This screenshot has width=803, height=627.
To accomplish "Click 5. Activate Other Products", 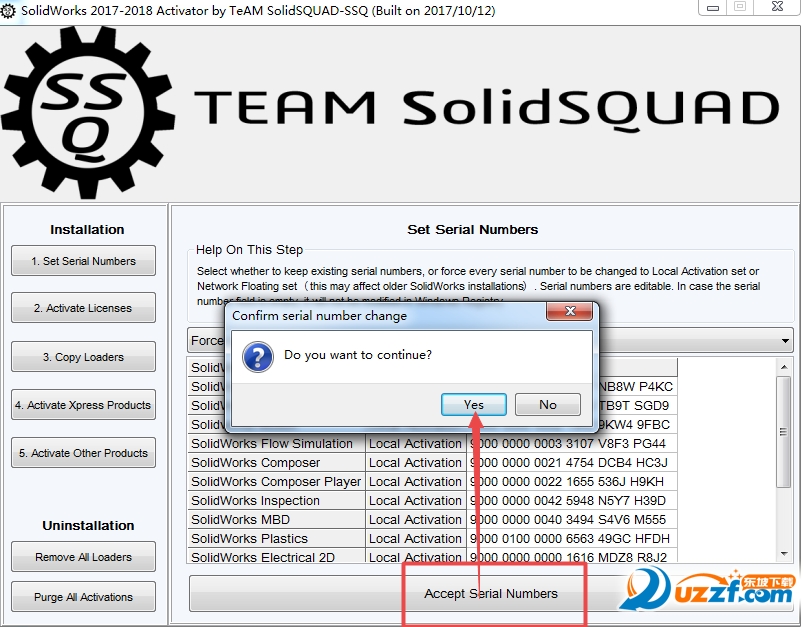I will [x=83, y=453].
